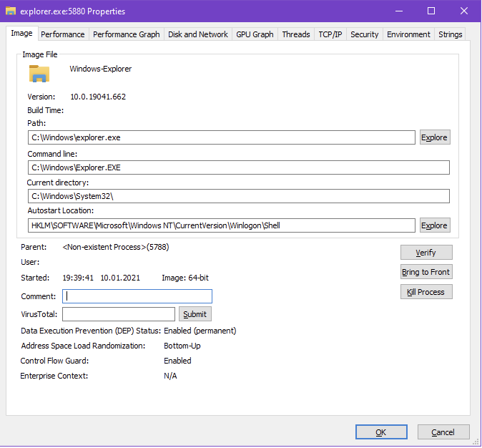This screenshot has width=482, height=448.
Task: Click Explore button next to Autostart Location
Action: pyautogui.click(x=435, y=225)
